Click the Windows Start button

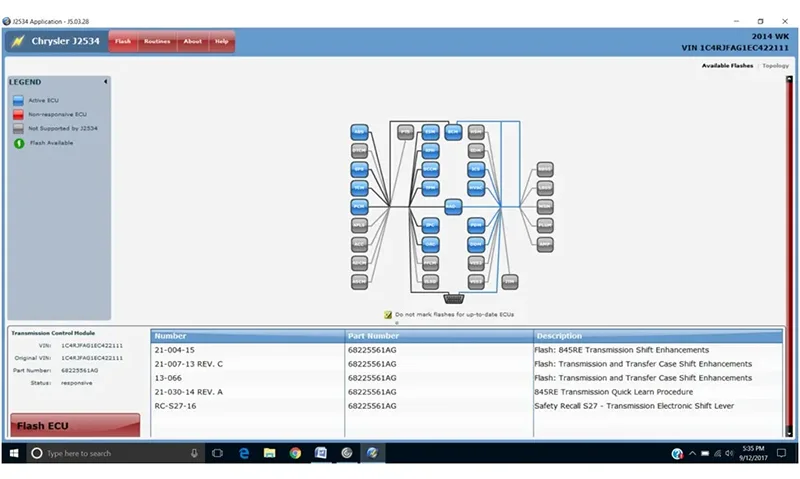14,453
